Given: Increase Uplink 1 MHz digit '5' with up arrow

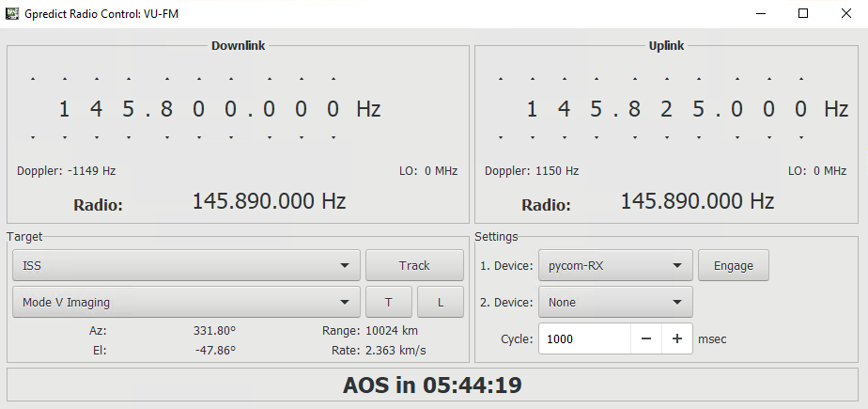Looking at the screenshot, I should (x=597, y=79).
